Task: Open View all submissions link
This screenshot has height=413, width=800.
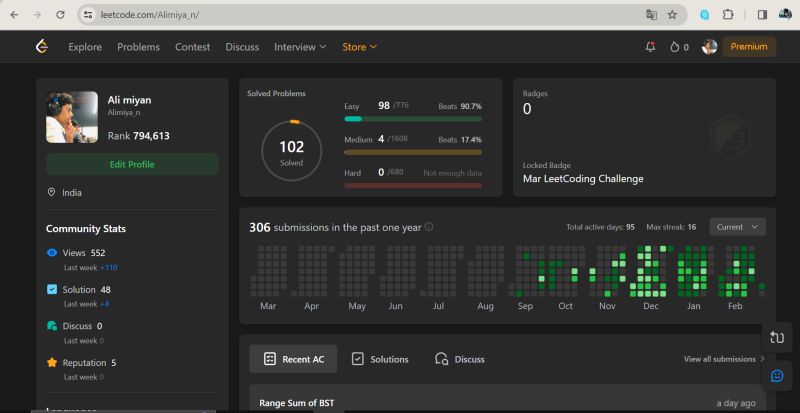Action: click(723, 359)
